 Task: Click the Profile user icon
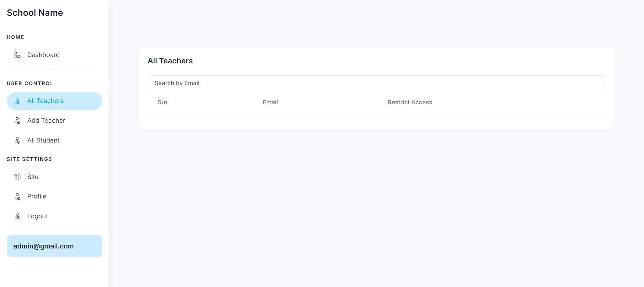point(17,196)
